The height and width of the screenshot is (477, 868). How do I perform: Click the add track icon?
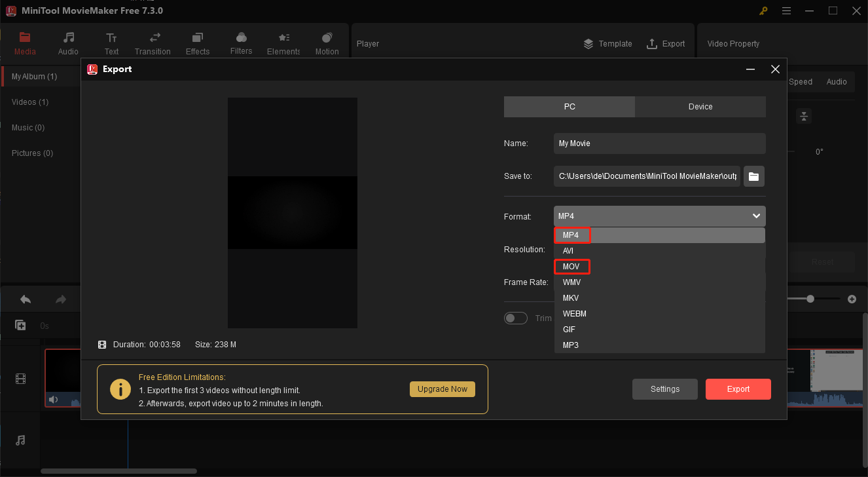coord(20,325)
